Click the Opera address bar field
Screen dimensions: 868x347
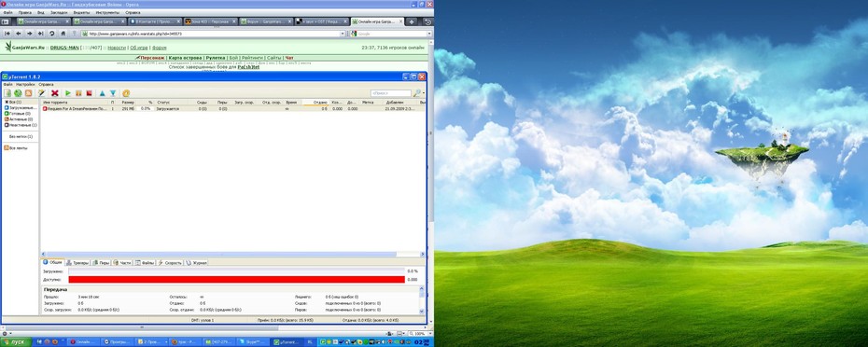click(x=213, y=34)
